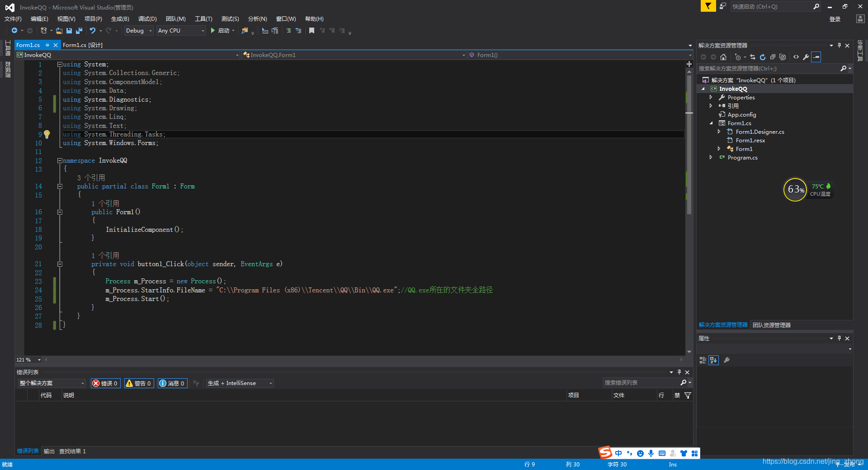Click the find in files toolbar icon

point(245,31)
